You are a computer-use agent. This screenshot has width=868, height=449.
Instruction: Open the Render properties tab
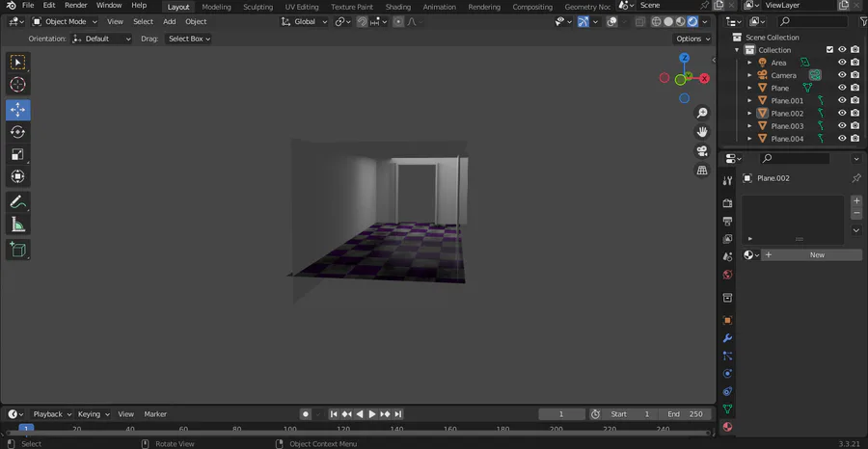[727, 203]
